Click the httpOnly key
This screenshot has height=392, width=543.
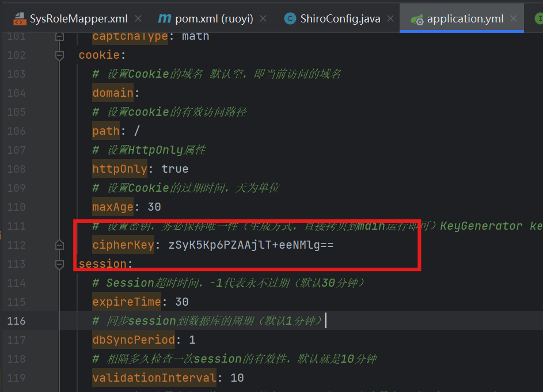pos(120,169)
